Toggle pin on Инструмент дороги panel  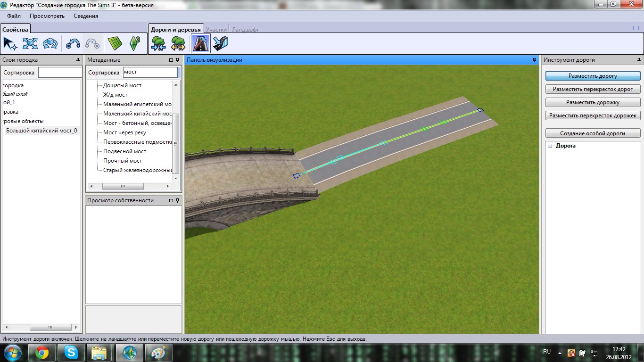pos(639,60)
